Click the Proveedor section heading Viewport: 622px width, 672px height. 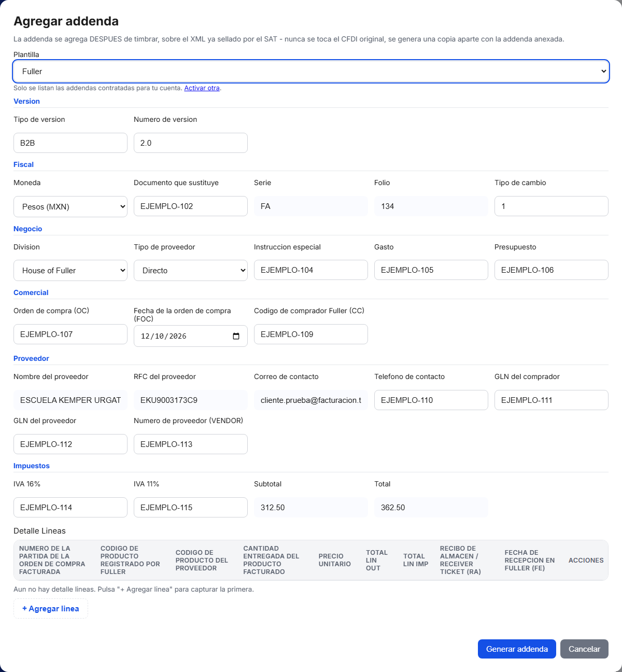pos(31,359)
